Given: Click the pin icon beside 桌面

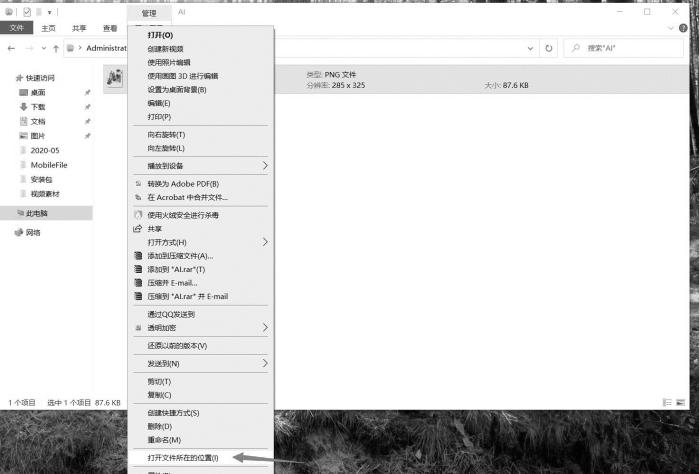Looking at the screenshot, I should pyautogui.click(x=87, y=92).
